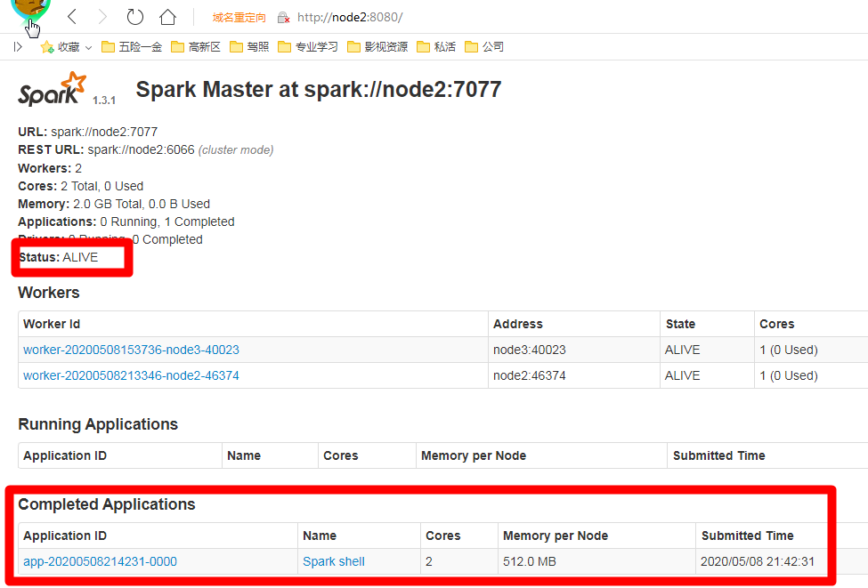Click Memory: 2.0 GB Total text
The height and width of the screenshot is (588, 868).
[80, 204]
